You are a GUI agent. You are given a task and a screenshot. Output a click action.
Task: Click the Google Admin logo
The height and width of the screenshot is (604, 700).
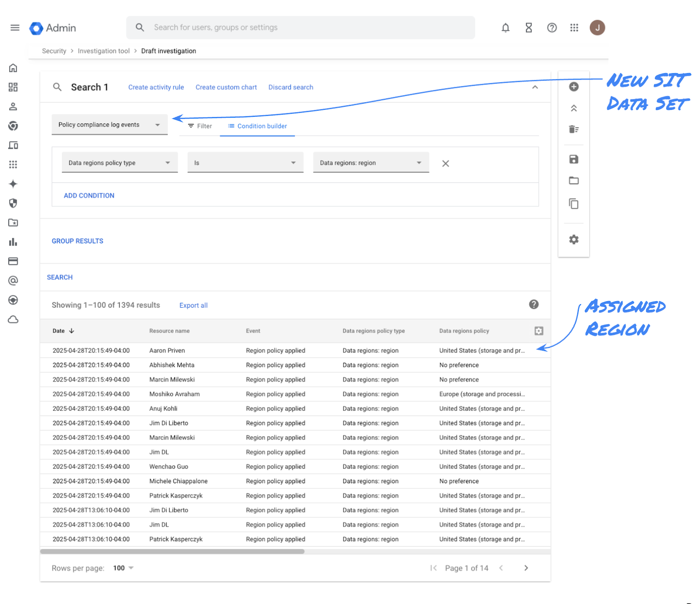(x=52, y=28)
